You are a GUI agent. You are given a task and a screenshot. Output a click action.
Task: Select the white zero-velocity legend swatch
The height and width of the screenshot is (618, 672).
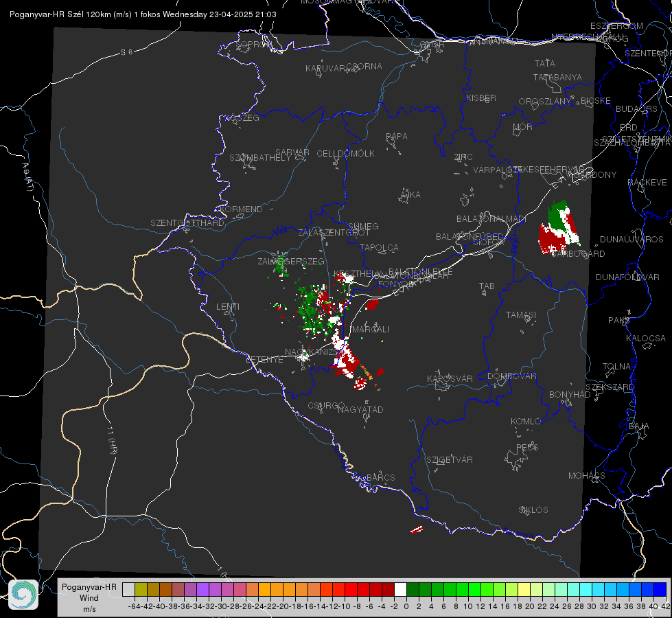400,589
